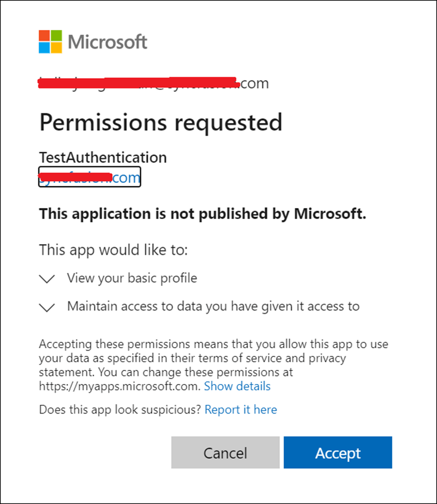Click the "This app would like to:" label
This screenshot has width=437, height=504.
pos(113,250)
